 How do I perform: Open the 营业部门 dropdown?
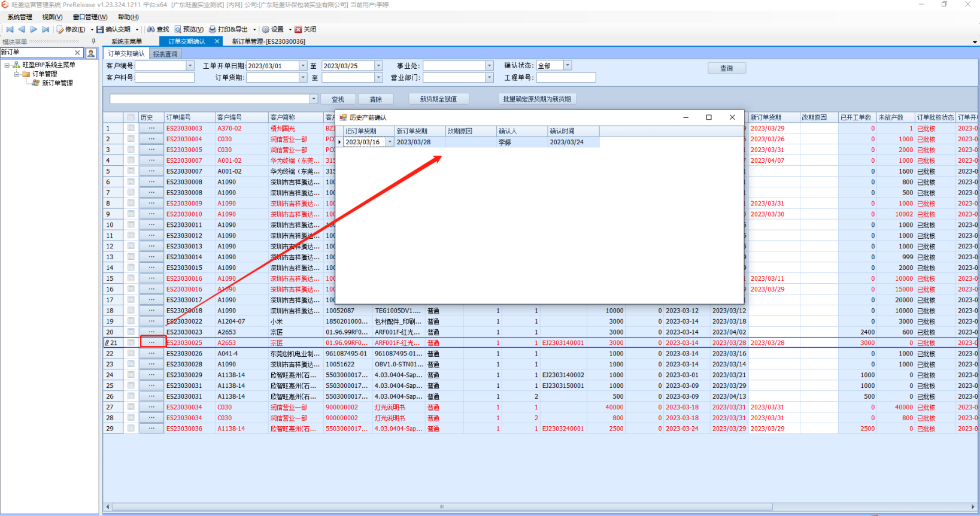click(489, 77)
